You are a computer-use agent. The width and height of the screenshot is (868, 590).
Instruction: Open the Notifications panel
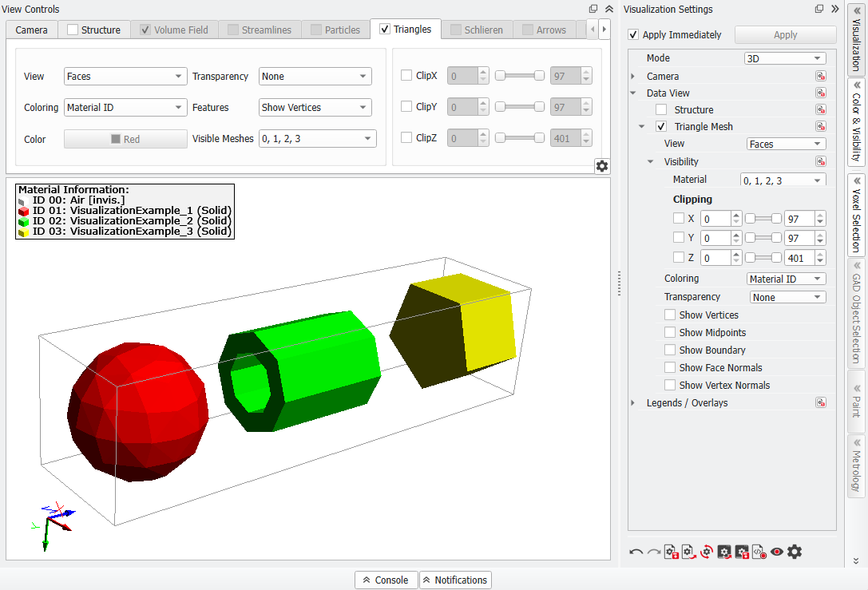coord(455,580)
